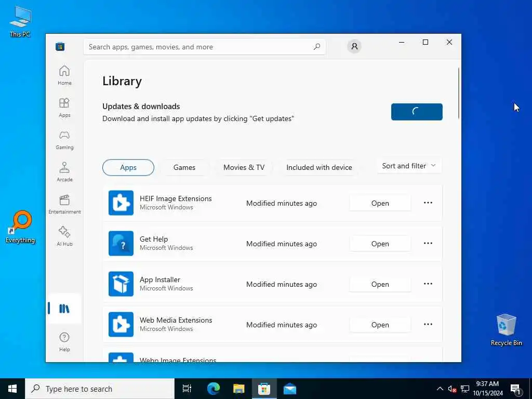
Task: Show hidden system tray icons
Action: pos(440,389)
